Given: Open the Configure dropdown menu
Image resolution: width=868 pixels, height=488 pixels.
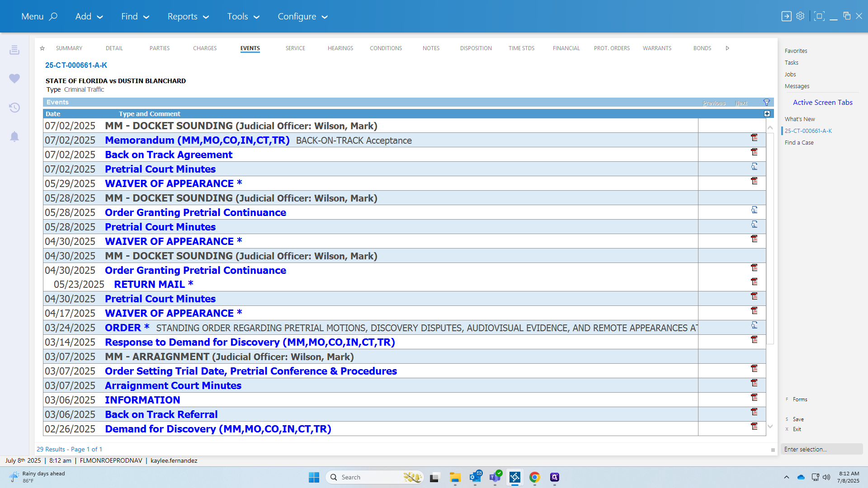Looking at the screenshot, I should coord(302,16).
